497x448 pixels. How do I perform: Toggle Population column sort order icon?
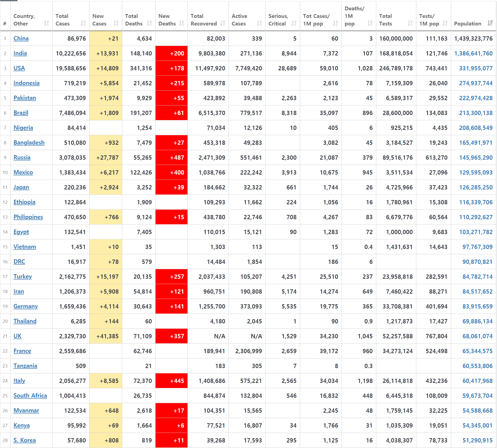[x=490, y=23]
